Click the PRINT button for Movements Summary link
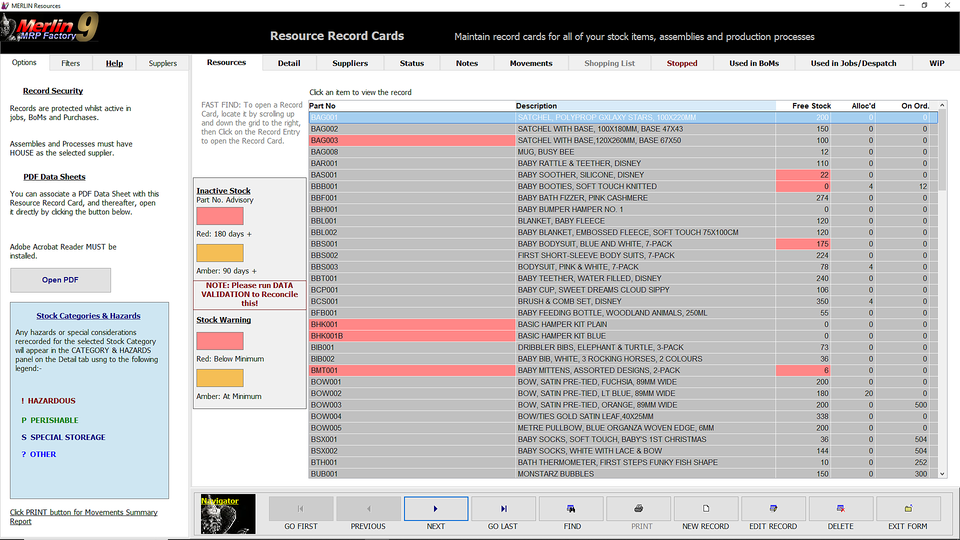This screenshot has width=960, height=540. click(82, 517)
